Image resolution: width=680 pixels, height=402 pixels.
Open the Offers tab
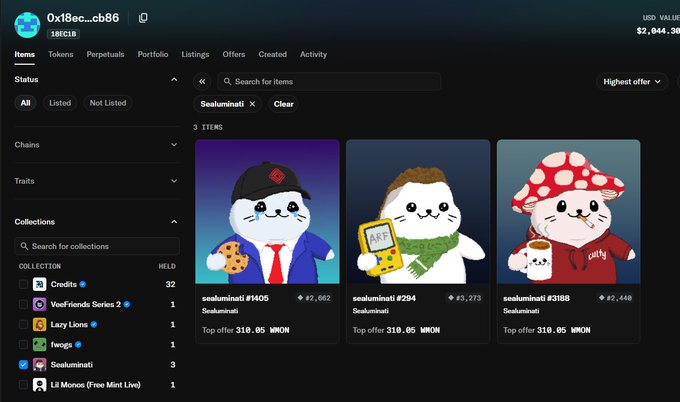point(234,54)
